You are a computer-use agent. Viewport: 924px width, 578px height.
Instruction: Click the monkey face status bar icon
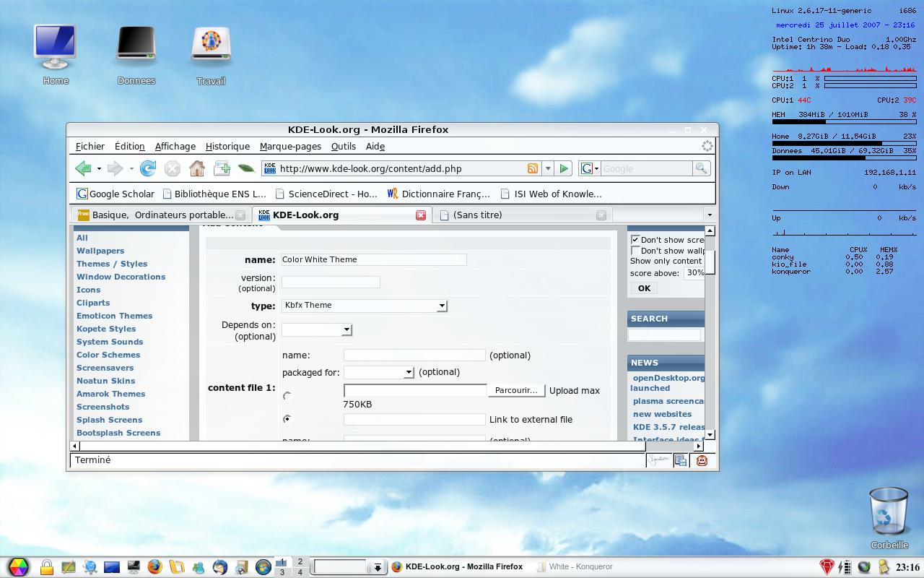point(702,460)
